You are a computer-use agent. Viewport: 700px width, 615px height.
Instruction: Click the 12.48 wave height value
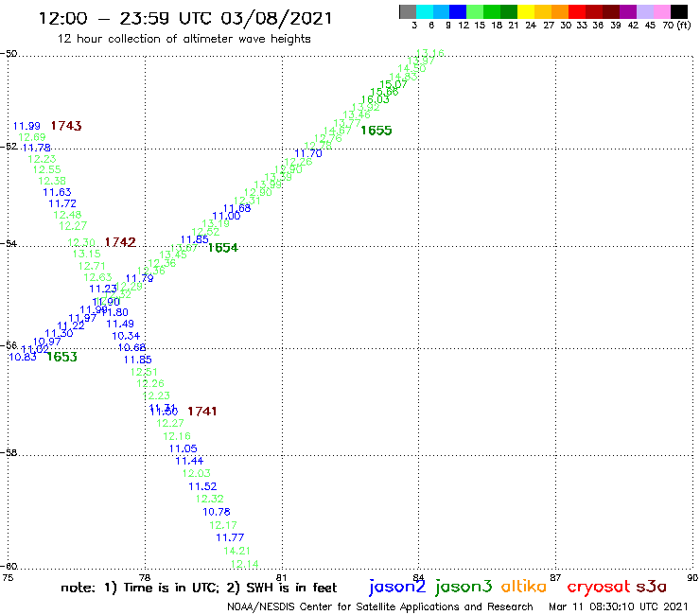[x=67, y=215]
